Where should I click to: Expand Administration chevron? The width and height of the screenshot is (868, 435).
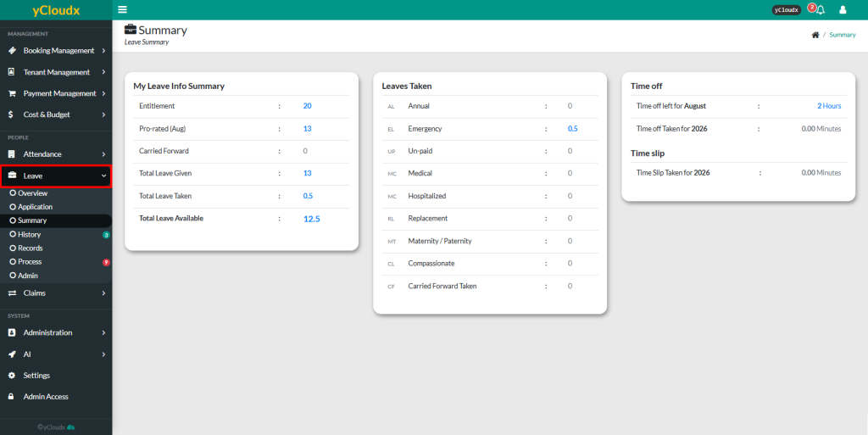point(103,332)
